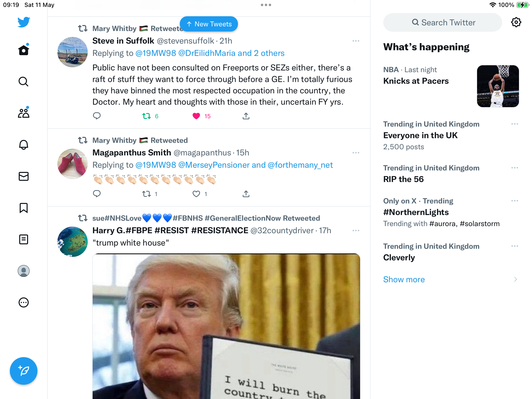
Task: Open more options on Steve in Suffolk's tweet
Action: [x=356, y=41]
